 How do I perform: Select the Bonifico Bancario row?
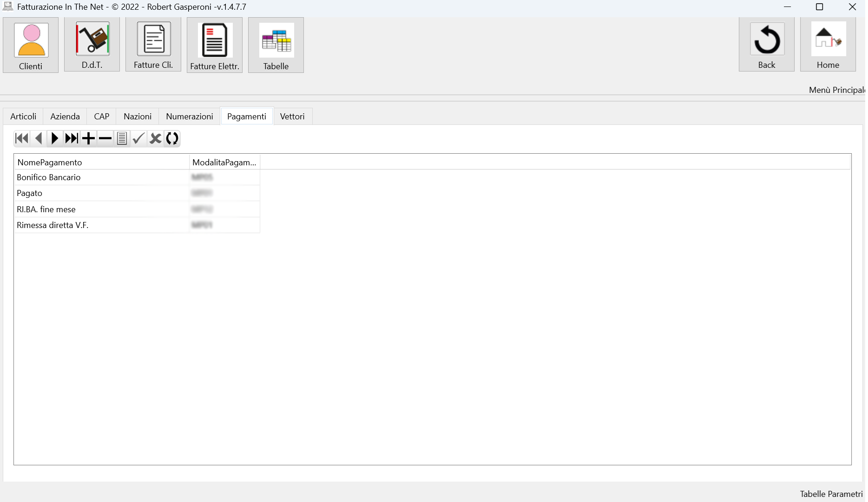(137, 177)
